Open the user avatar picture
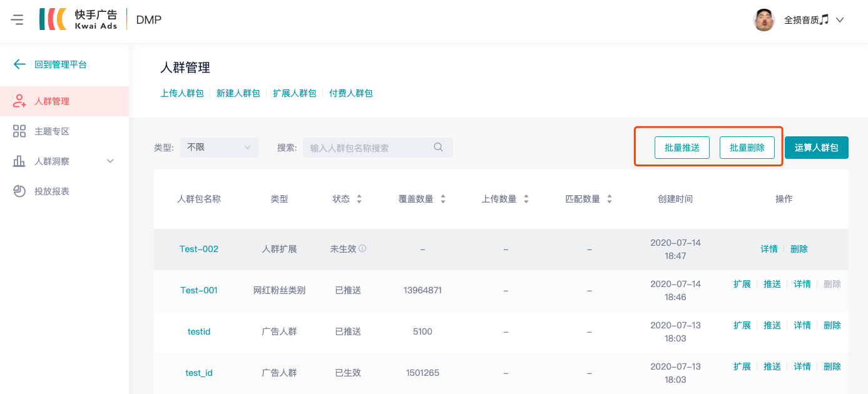The width and height of the screenshot is (868, 394). (764, 20)
